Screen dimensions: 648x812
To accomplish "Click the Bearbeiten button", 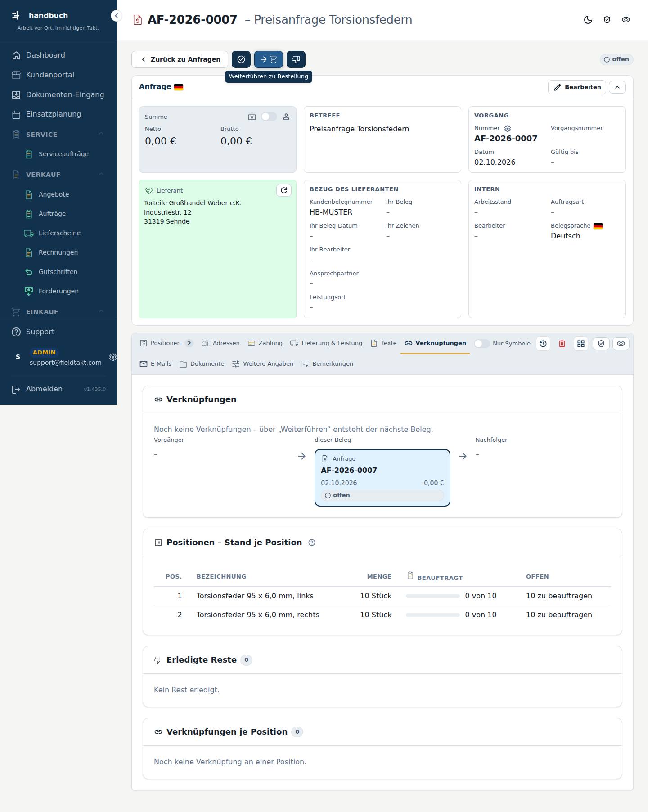I will 577,87.
